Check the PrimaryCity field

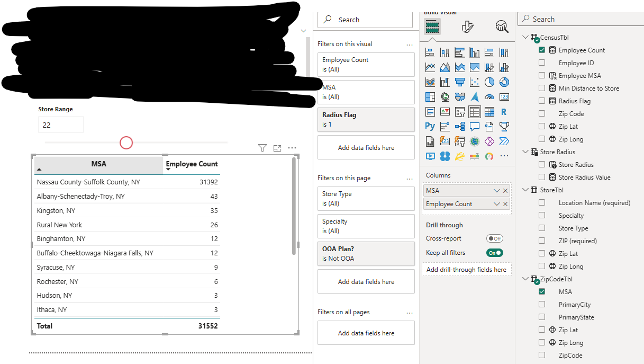pyautogui.click(x=542, y=305)
